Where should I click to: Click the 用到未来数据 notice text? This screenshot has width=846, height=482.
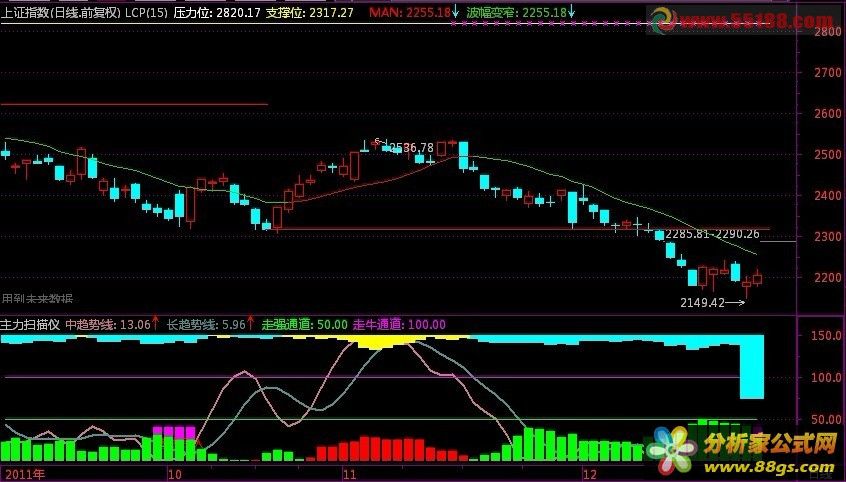[37, 299]
